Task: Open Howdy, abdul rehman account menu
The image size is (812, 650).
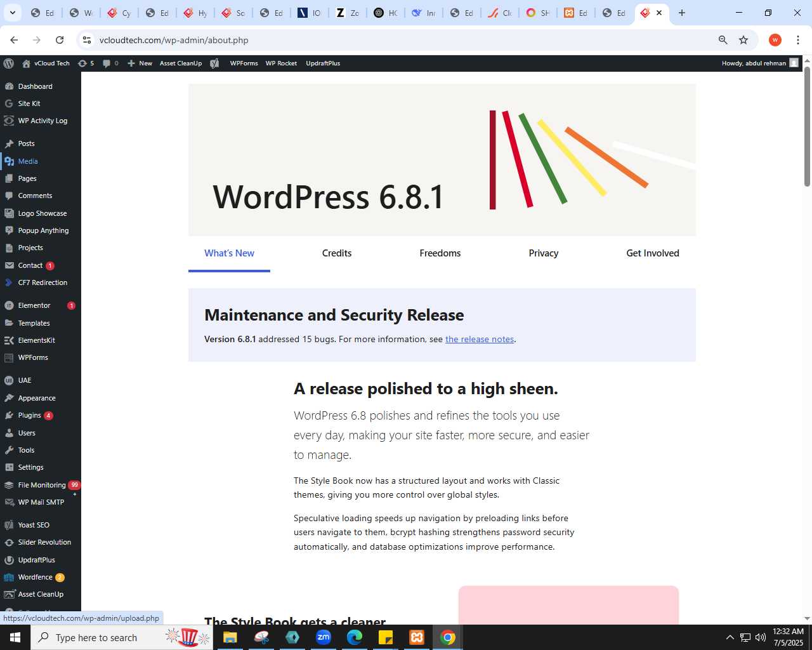Action: pyautogui.click(x=760, y=63)
